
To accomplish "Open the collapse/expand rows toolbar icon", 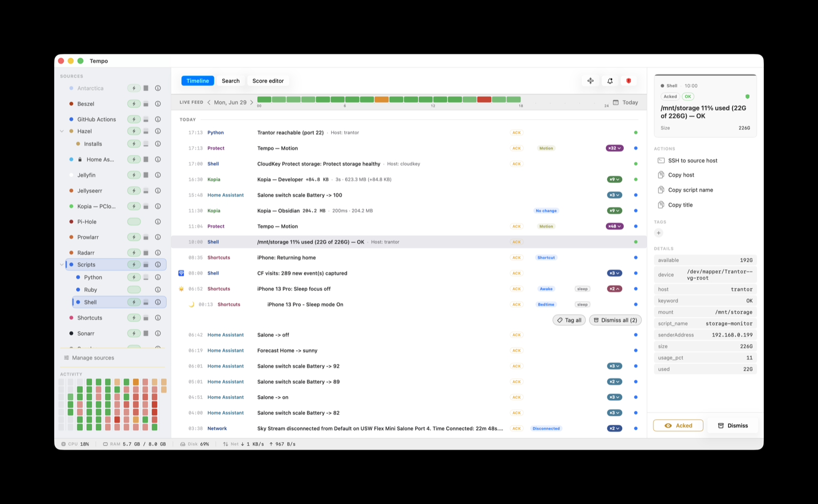I will [590, 81].
